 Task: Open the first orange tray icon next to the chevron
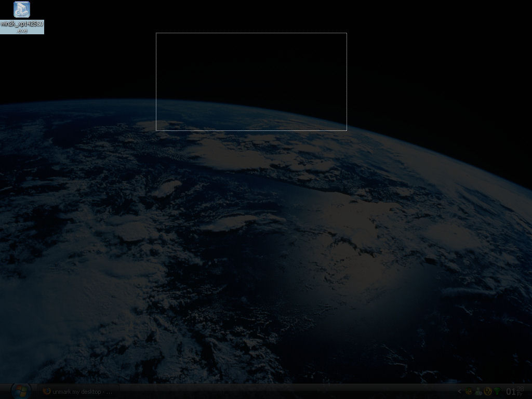469,392
